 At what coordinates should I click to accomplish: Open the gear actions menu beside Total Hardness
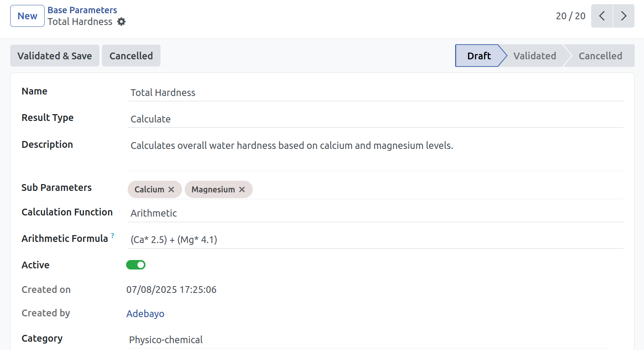pyautogui.click(x=121, y=22)
